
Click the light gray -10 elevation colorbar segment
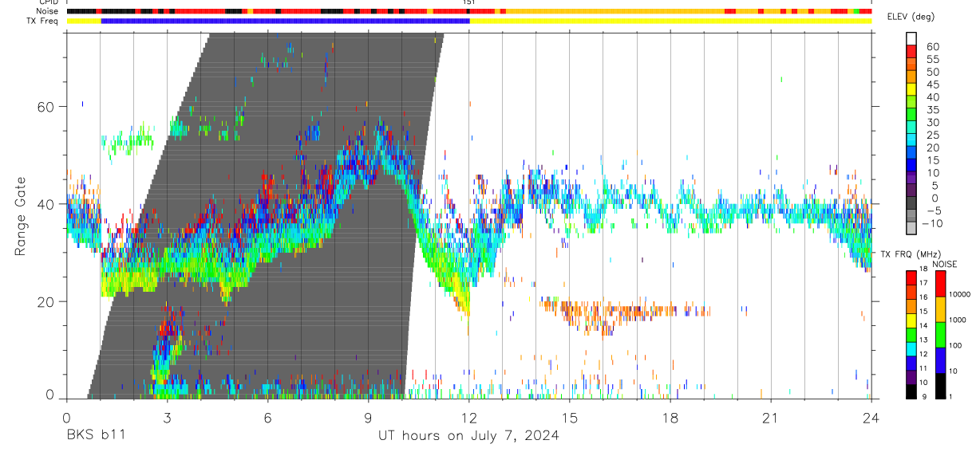[x=911, y=229]
